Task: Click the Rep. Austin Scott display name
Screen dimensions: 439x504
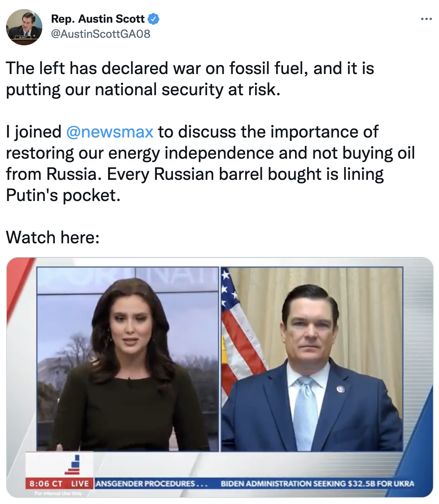Action: (x=97, y=19)
